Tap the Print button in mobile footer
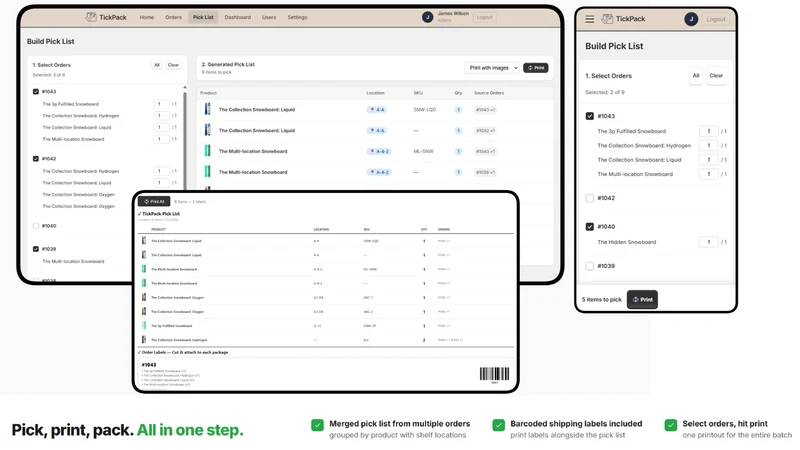Viewport: 800px width, 450px height. (642, 299)
